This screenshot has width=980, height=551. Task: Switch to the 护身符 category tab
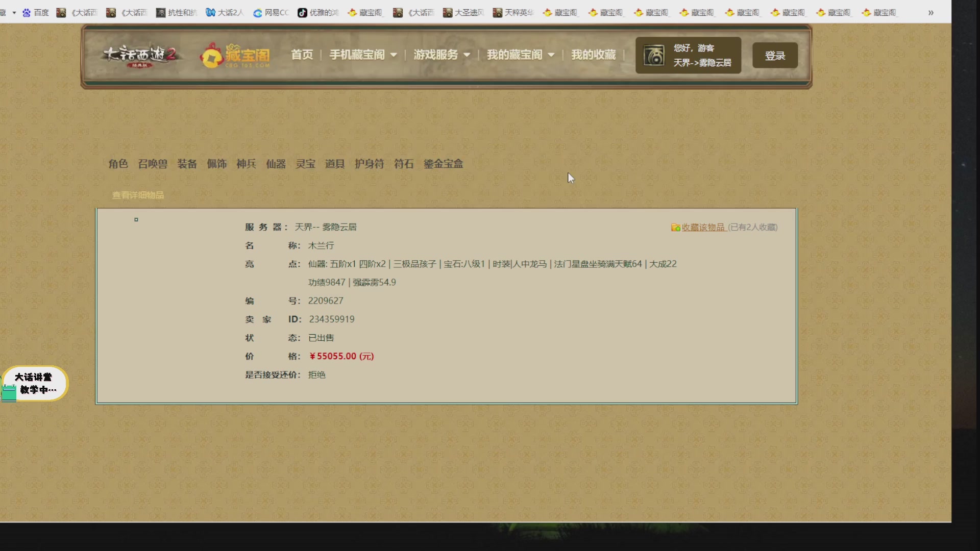tap(370, 164)
